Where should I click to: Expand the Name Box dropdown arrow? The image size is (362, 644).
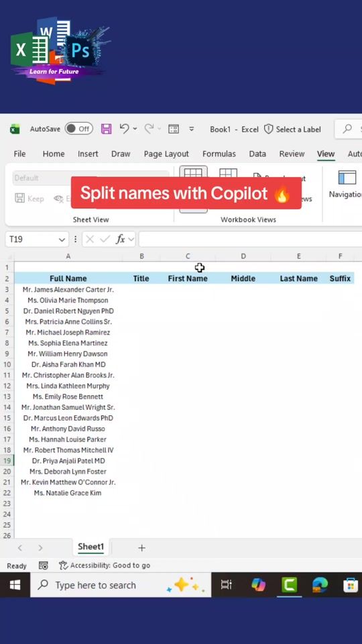click(62, 239)
